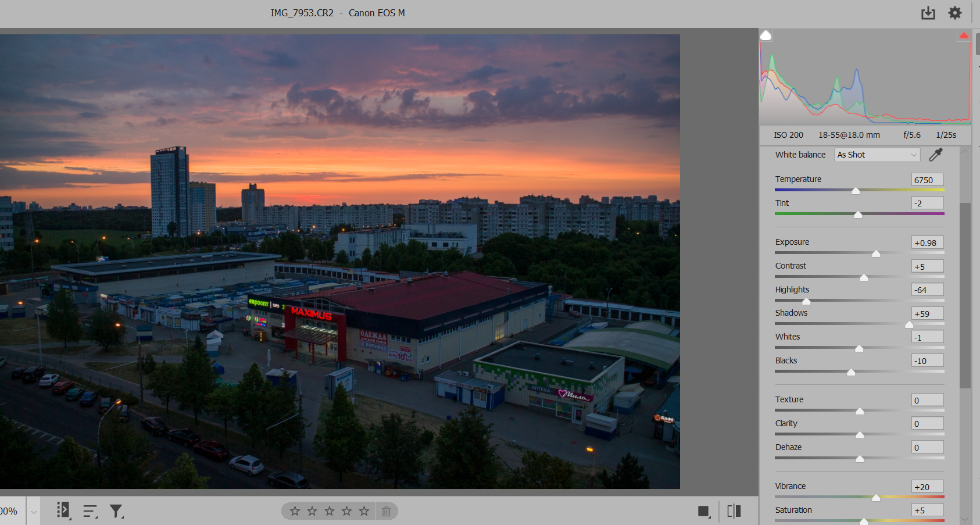
Task: Click the Exposure slider handle
Action: click(876, 253)
